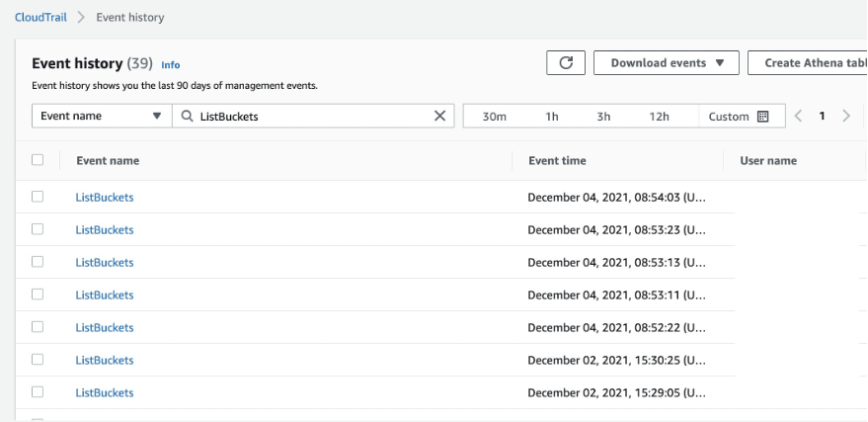Click the search magnifier icon

point(186,116)
